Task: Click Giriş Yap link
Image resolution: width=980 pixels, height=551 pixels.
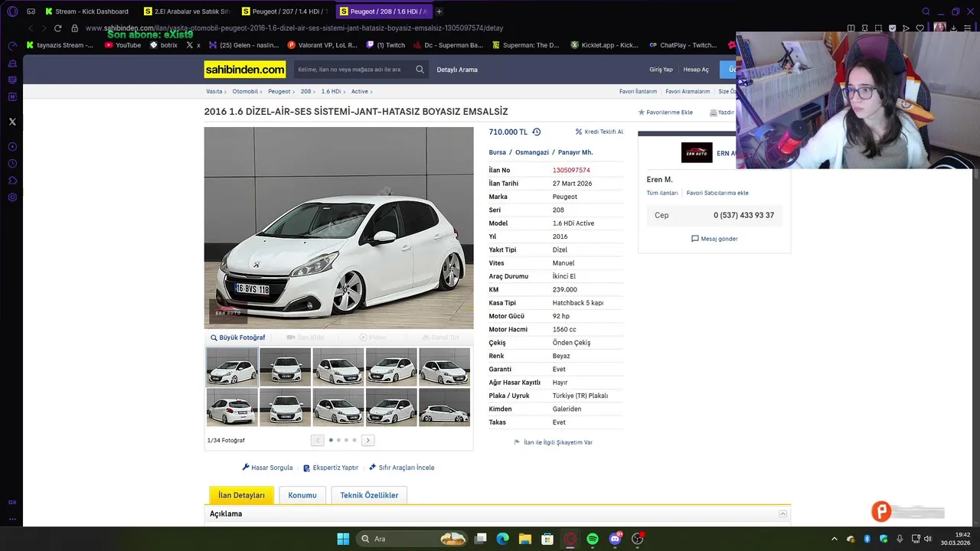Action: tap(661, 70)
